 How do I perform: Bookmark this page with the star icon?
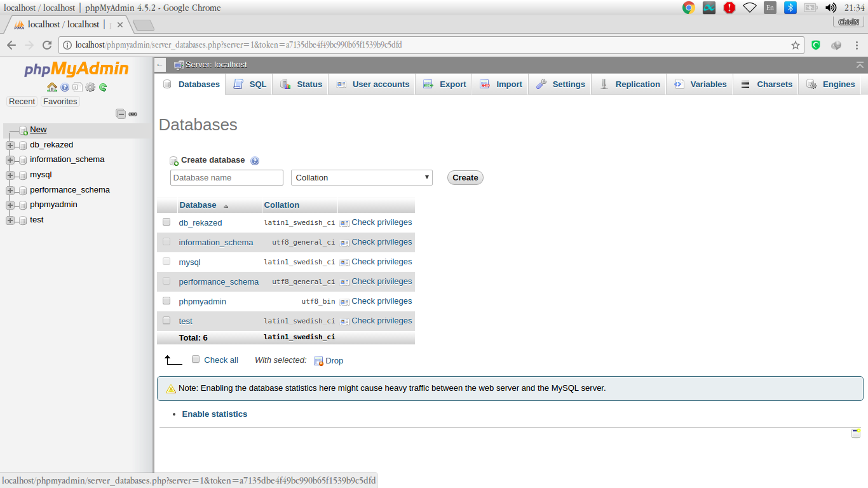pos(795,45)
